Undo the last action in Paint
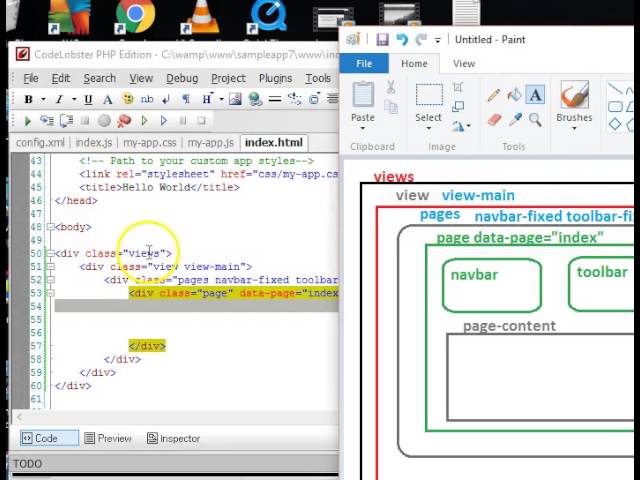640x480 pixels. pyautogui.click(x=402, y=40)
